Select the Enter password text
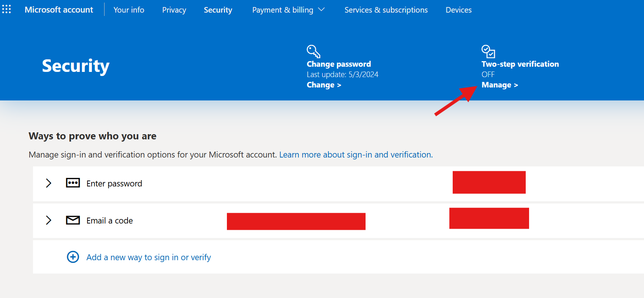 (x=114, y=183)
